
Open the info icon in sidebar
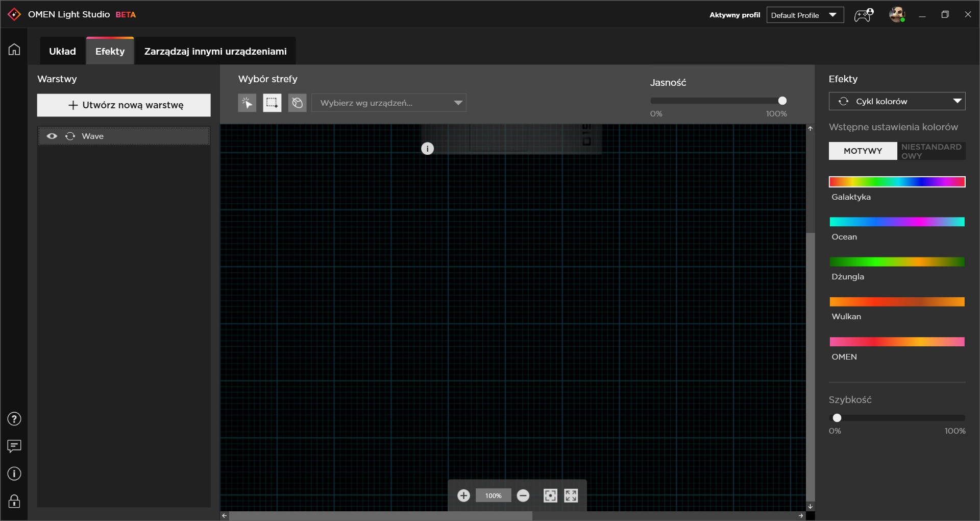click(14, 473)
